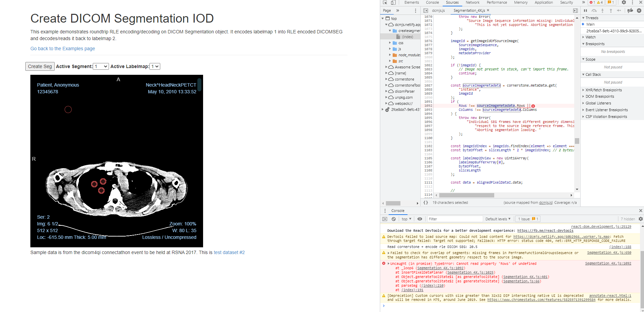Switch to the Elements tab
This screenshot has width=644, height=312.
pos(412,2)
